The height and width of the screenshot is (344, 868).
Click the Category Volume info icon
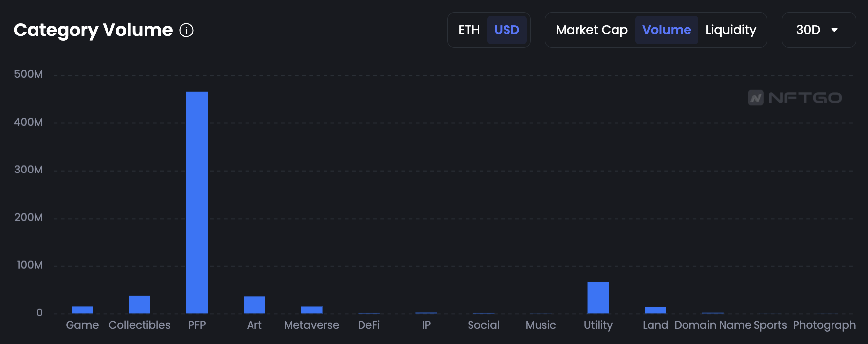[186, 30]
